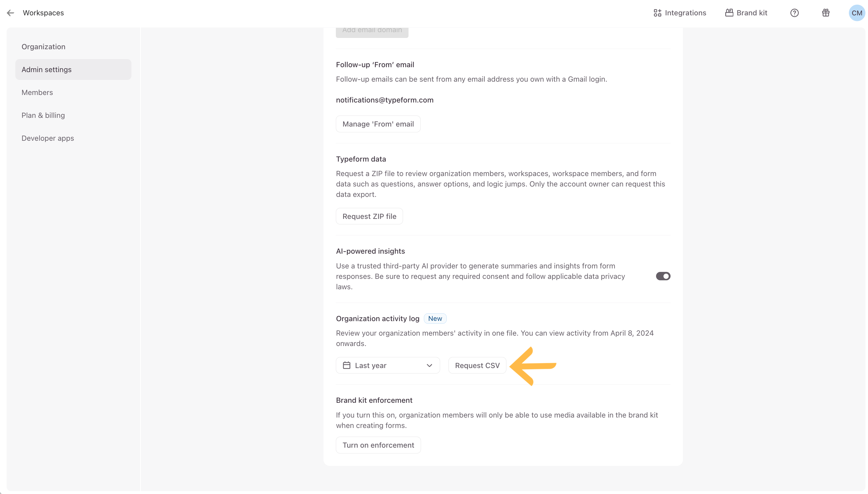This screenshot has height=494, width=868.
Task: Click the Brand kit icon
Action: click(x=729, y=13)
